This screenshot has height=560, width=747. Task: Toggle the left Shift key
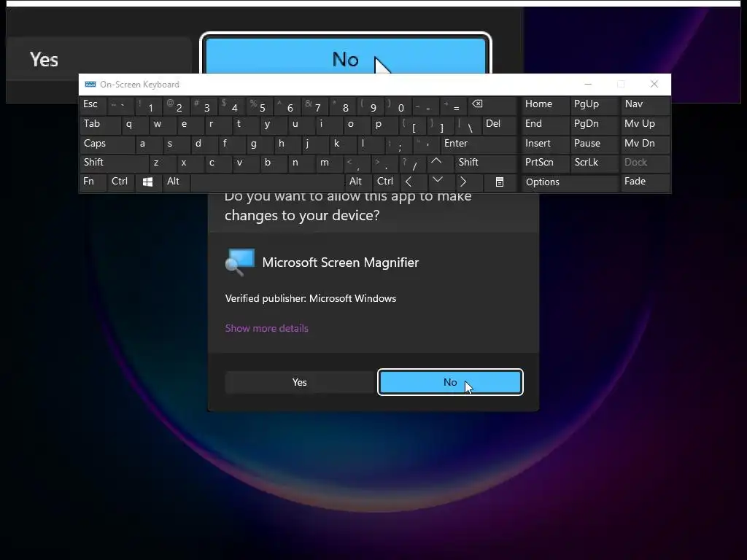point(113,163)
